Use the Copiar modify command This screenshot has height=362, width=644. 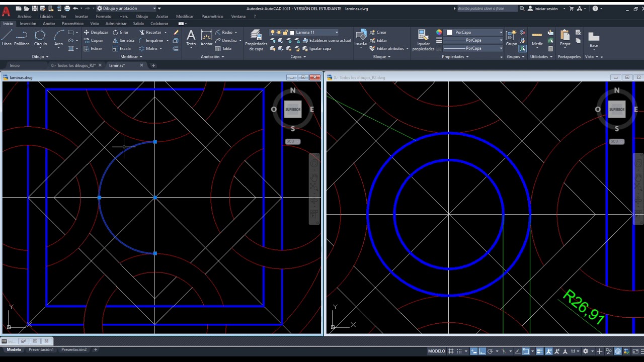pyautogui.click(x=93, y=40)
